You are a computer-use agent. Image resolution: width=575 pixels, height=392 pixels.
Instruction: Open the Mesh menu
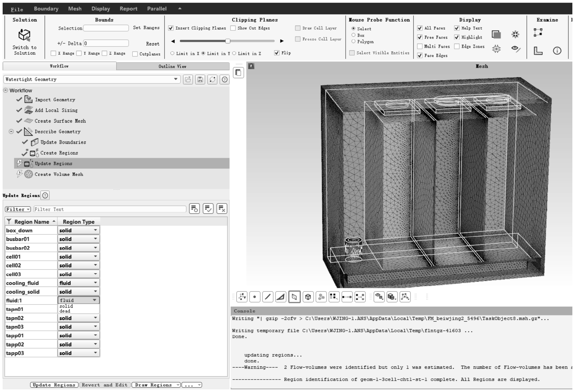coord(75,9)
